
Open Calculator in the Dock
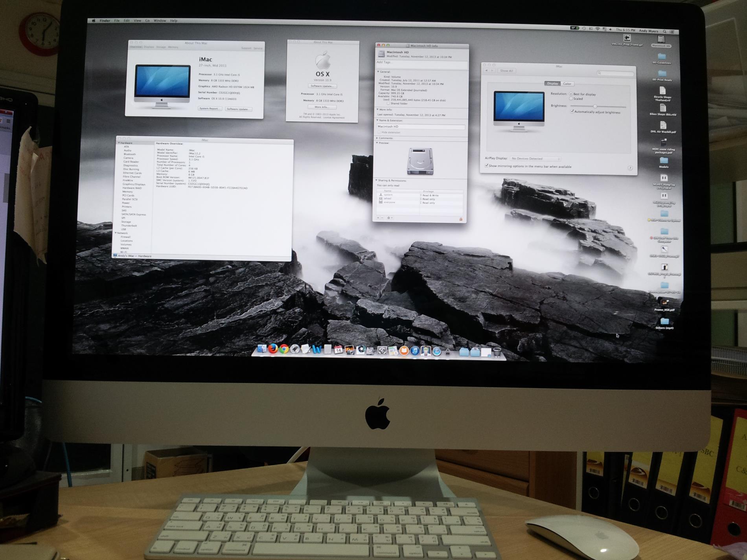pyautogui.click(x=328, y=349)
